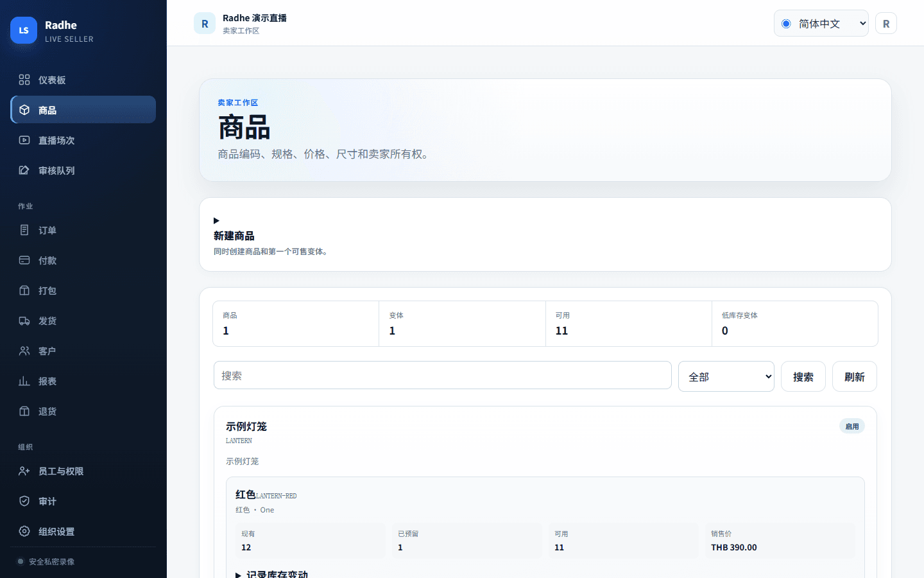Click the packing box icon

24,290
